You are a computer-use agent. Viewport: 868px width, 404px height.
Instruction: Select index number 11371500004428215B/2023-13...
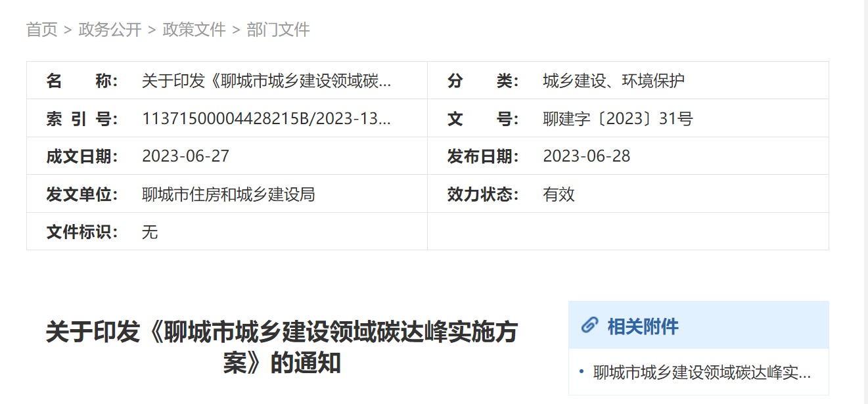tap(266, 119)
